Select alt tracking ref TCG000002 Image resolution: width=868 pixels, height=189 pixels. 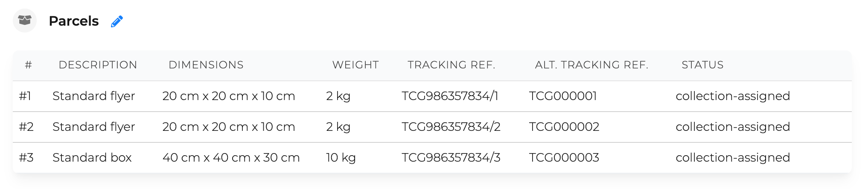(x=564, y=127)
